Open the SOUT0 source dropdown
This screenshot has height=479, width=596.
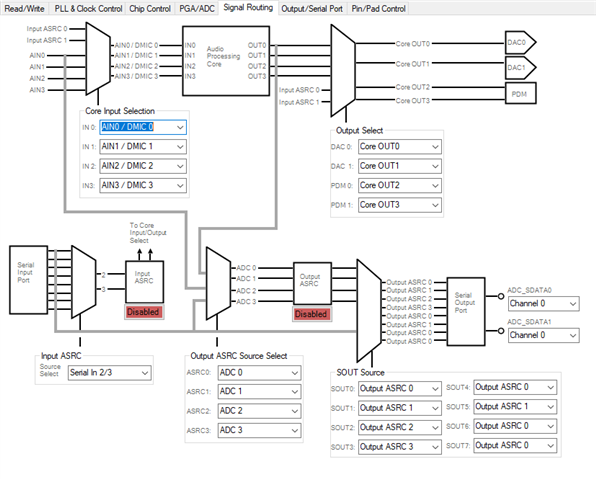(x=399, y=389)
